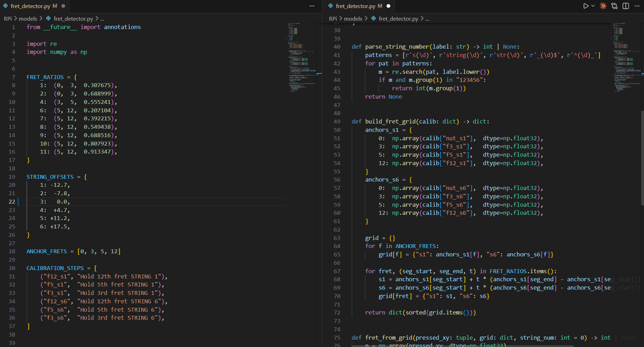Click 'numpy' on line 4 in left editor
The height and width of the screenshot is (347, 644).
pyautogui.click(x=58, y=52)
